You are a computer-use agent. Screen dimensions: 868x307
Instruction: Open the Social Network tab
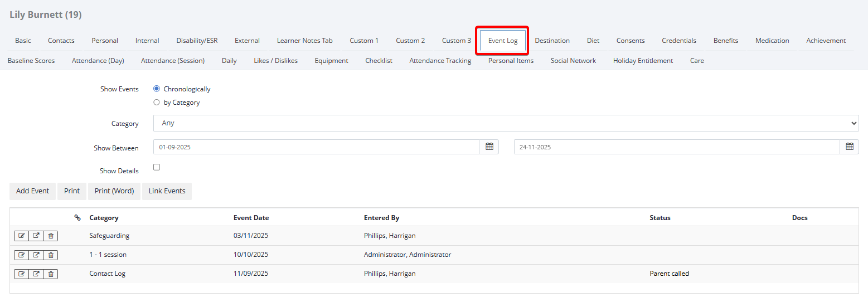click(x=573, y=61)
